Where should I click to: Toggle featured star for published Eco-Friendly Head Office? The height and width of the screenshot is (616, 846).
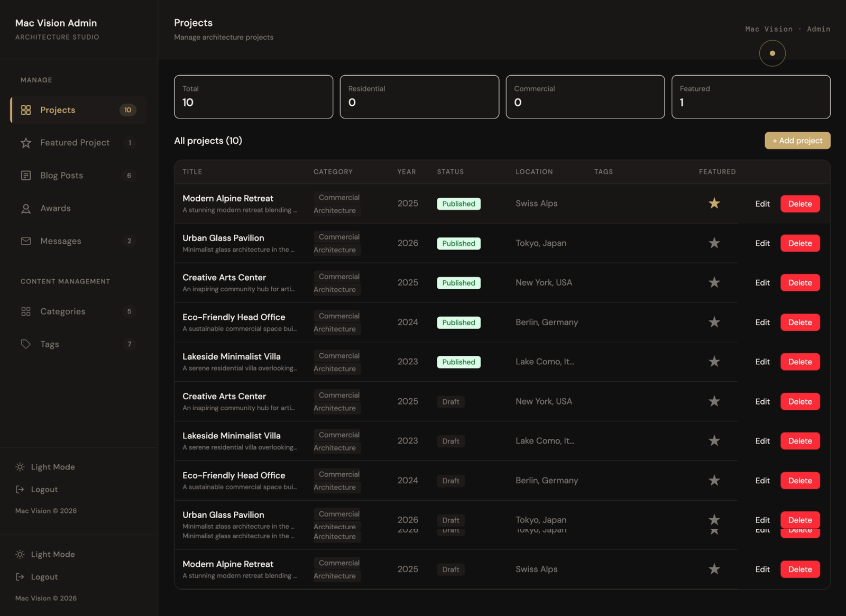pyautogui.click(x=714, y=322)
